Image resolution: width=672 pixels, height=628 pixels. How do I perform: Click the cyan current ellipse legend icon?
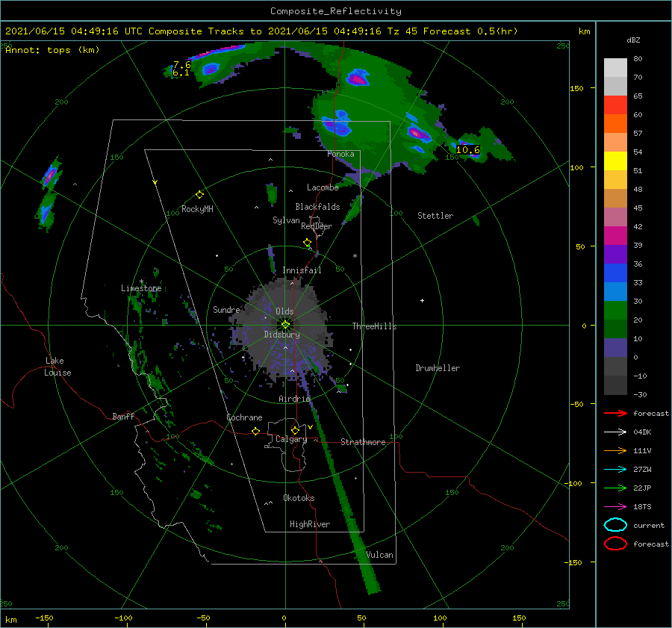click(615, 525)
